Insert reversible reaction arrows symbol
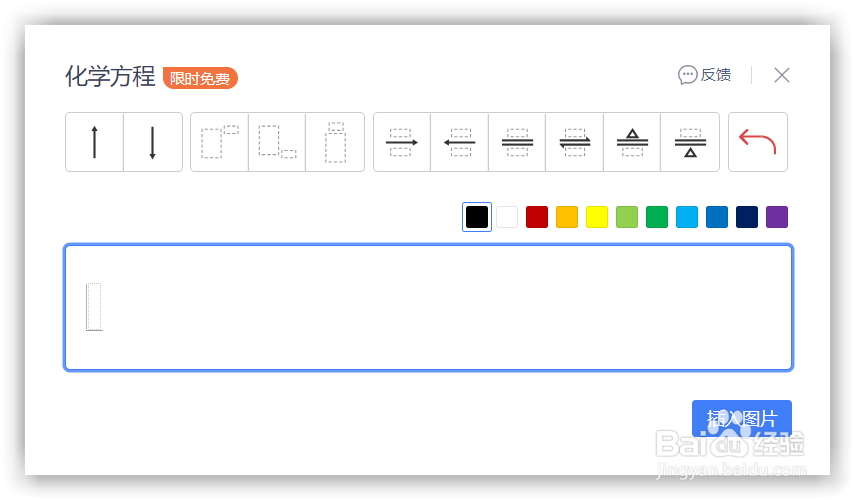Viewport: 855px width, 500px height. click(574, 142)
